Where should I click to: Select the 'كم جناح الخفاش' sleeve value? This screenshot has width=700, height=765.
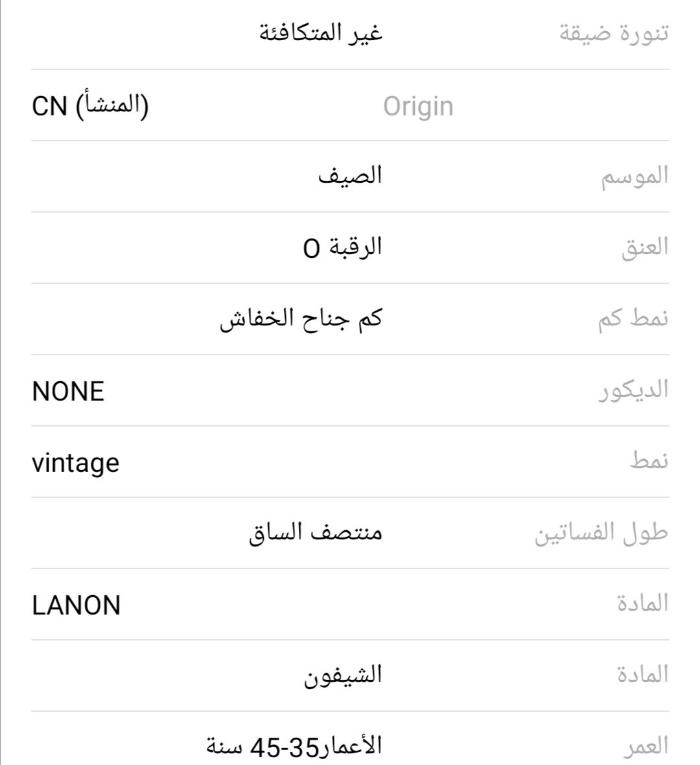[301, 319]
